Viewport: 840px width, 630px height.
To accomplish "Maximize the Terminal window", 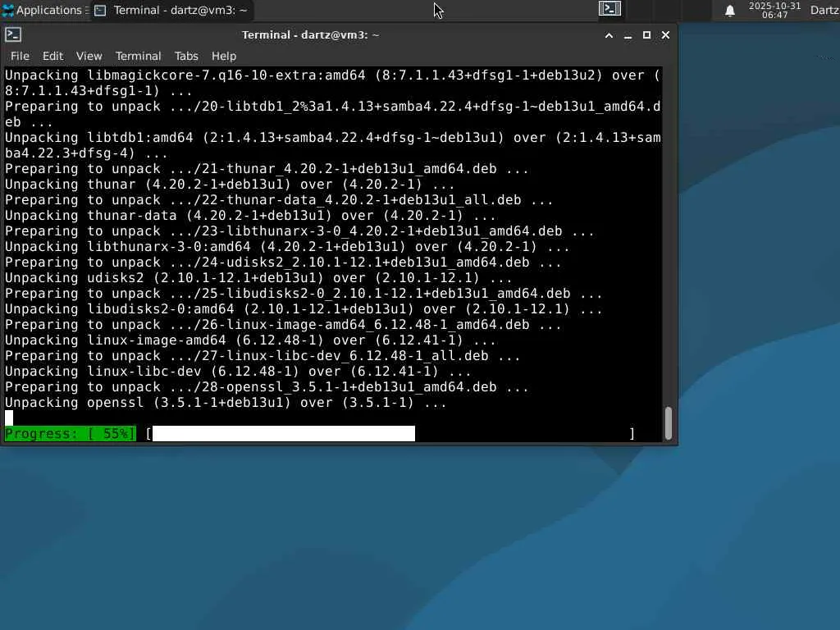I will click(646, 35).
